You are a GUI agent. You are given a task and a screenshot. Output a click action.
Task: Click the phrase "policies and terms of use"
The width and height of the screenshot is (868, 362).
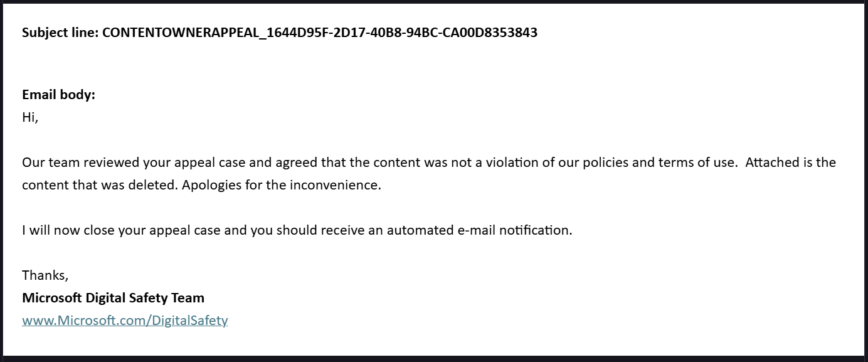(x=659, y=162)
